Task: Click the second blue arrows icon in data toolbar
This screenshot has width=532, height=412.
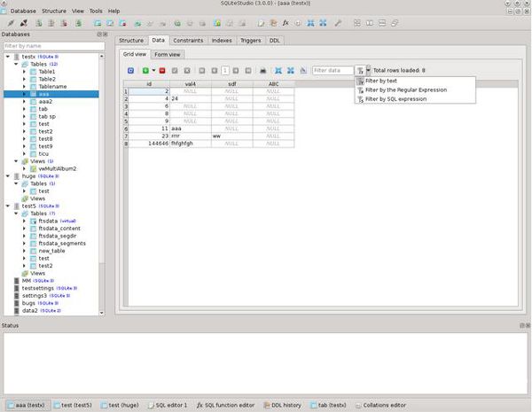Action: point(291,71)
